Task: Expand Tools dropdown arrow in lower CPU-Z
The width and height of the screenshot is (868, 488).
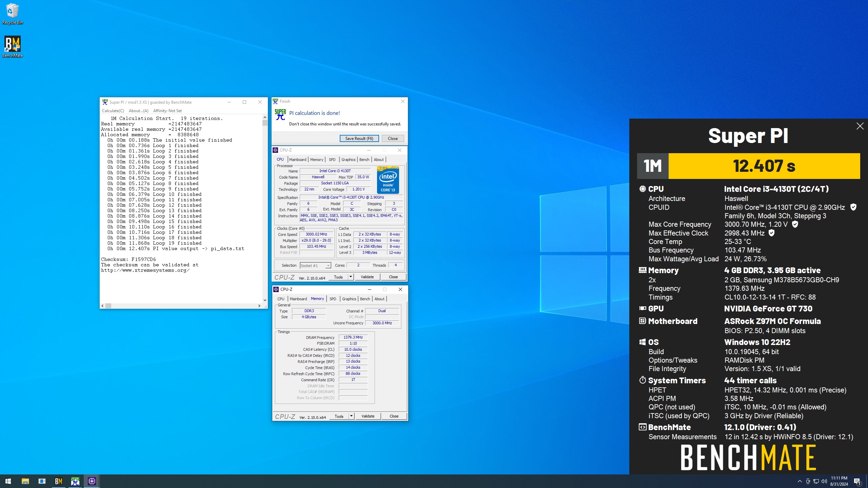Action: tap(351, 416)
